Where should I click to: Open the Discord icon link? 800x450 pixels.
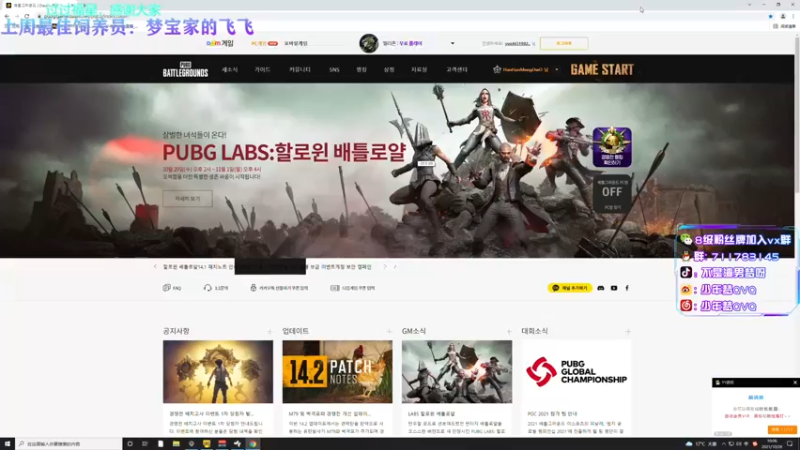coord(601,288)
